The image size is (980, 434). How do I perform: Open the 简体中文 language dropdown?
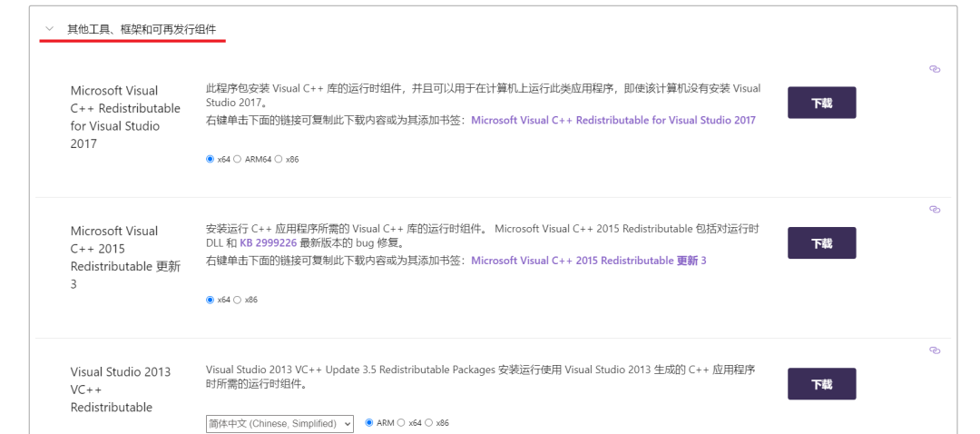coord(279,423)
